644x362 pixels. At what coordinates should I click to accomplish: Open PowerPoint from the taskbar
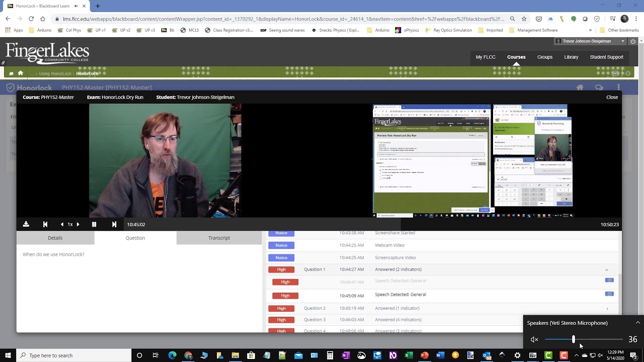(424, 355)
